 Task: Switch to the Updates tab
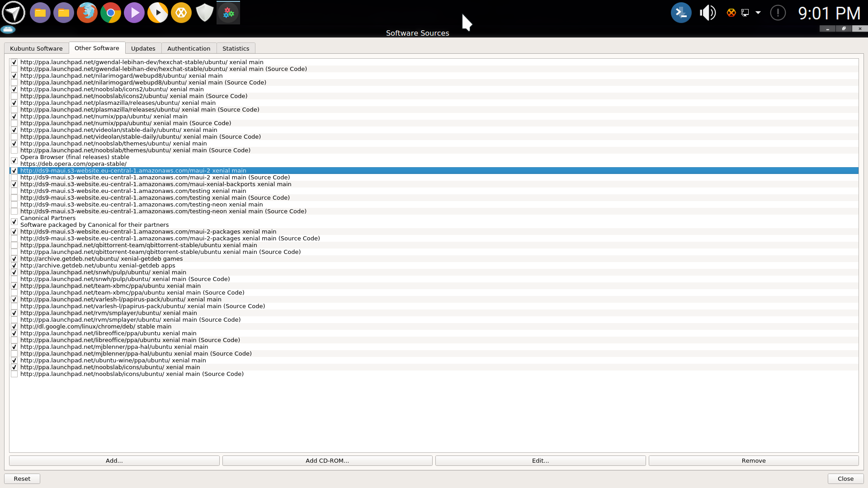[143, 48]
